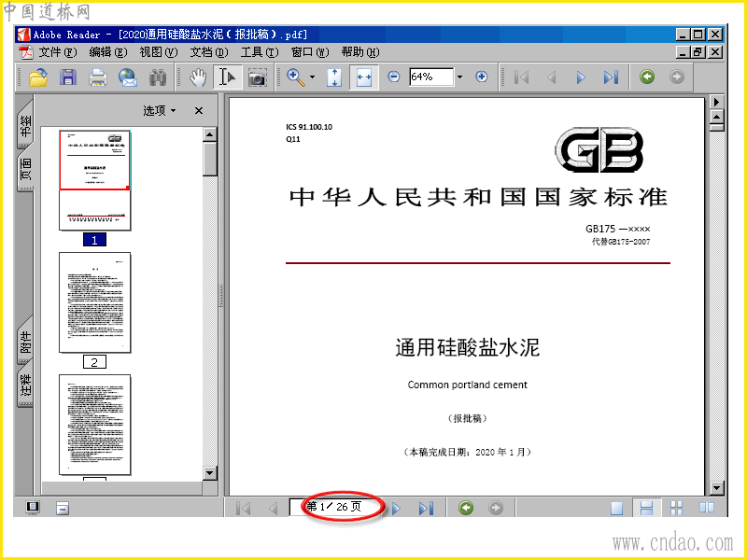This screenshot has height=560, width=747.
Task: Switch to the 注释 side tab
Action: pos(25,385)
